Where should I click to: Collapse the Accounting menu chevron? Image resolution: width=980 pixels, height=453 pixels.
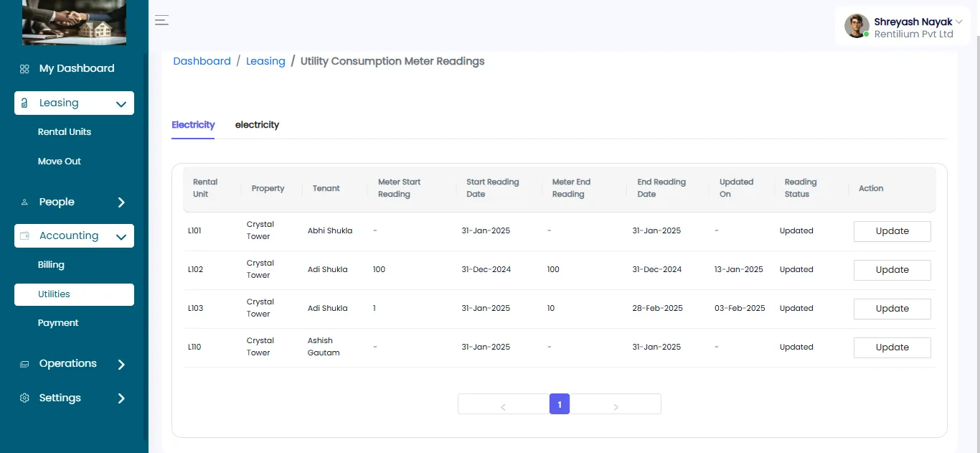121,236
